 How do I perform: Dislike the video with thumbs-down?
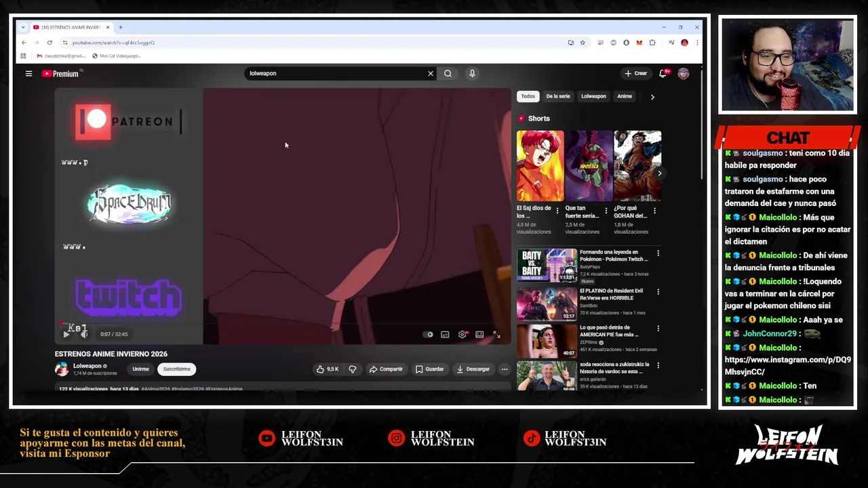[352, 369]
